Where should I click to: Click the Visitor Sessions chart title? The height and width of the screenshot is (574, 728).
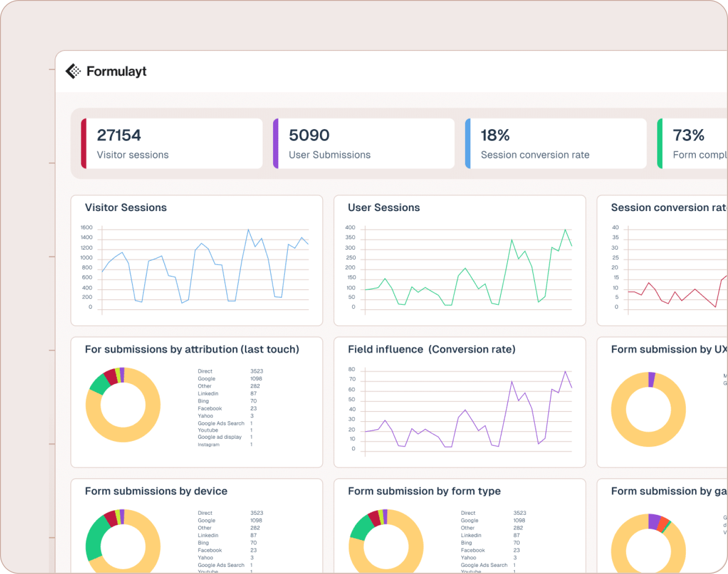[126, 208]
